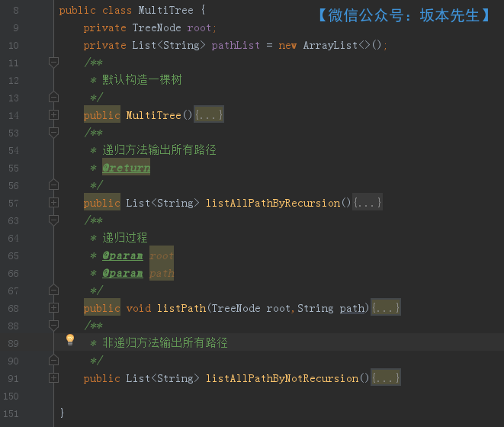Toggle fold marker on line 57 gutter
The image size is (504, 427).
(53, 203)
